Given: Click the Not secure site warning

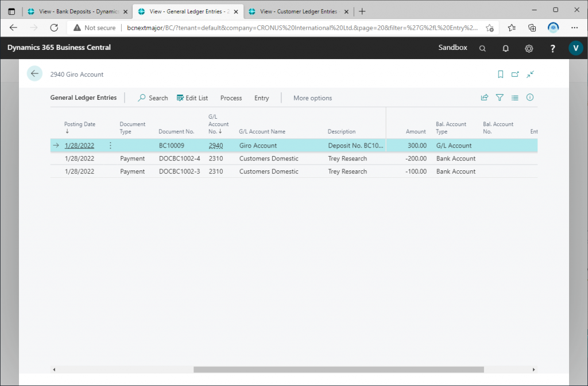Looking at the screenshot, I should coord(95,28).
